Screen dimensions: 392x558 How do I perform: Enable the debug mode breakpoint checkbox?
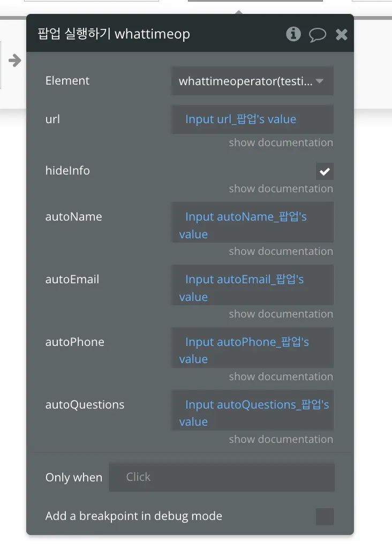pyautogui.click(x=325, y=517)
